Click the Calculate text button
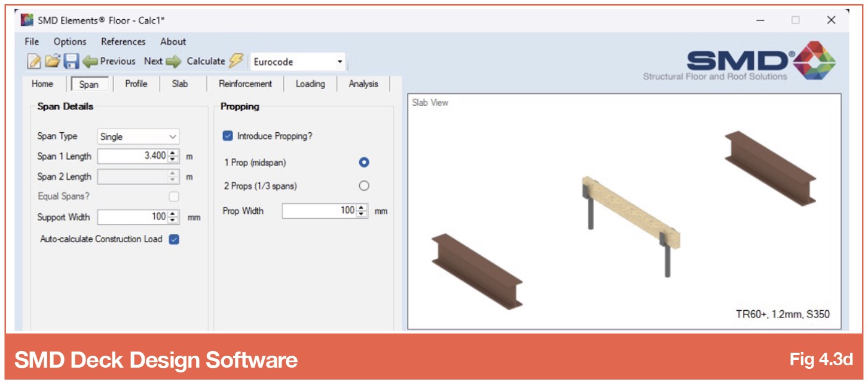 [x=206, y=61]
